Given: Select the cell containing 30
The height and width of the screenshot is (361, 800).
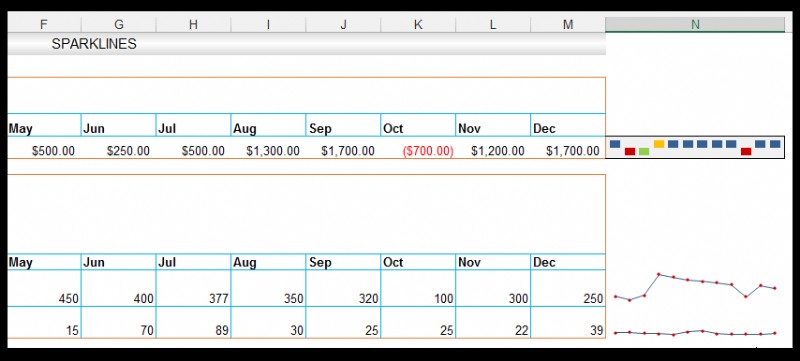Looking at the screenshot, I should pos(268,322).
